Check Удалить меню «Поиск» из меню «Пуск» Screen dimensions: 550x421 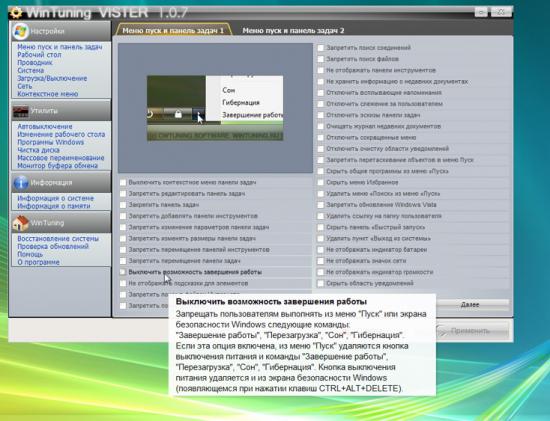[321, 194]
